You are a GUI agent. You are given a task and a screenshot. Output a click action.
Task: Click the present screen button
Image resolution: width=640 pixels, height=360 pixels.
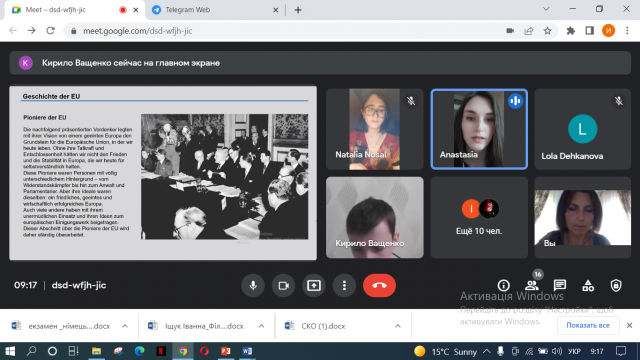313,285
